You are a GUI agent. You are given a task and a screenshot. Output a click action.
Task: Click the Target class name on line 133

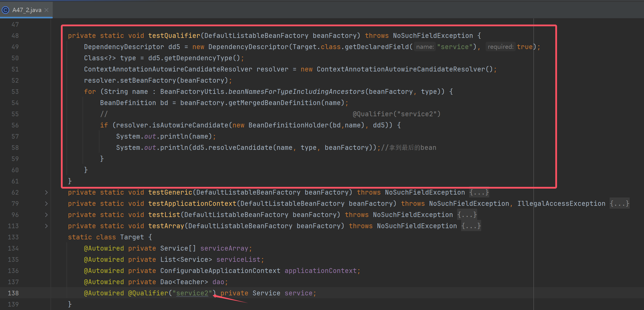[132, 237]
